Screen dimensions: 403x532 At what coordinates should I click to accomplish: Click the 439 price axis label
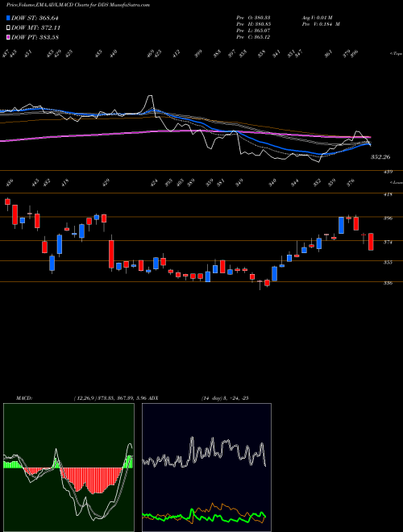point(388,172)
